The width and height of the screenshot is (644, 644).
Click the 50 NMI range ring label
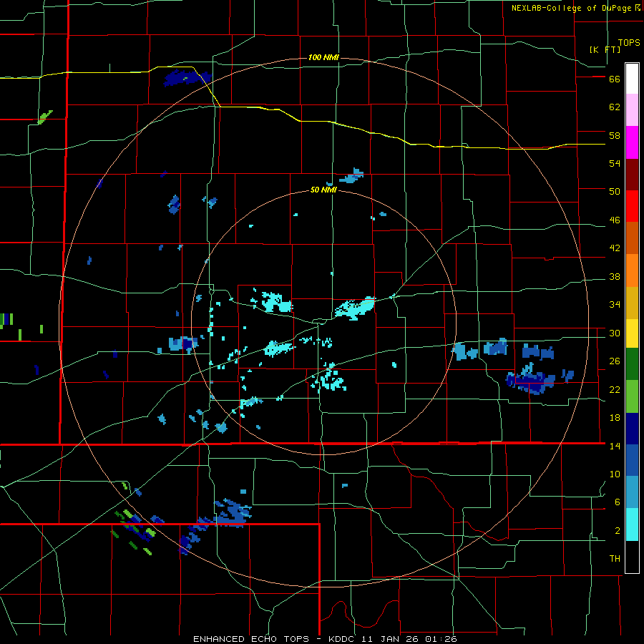pyautogui.click(x=323, y=190)
